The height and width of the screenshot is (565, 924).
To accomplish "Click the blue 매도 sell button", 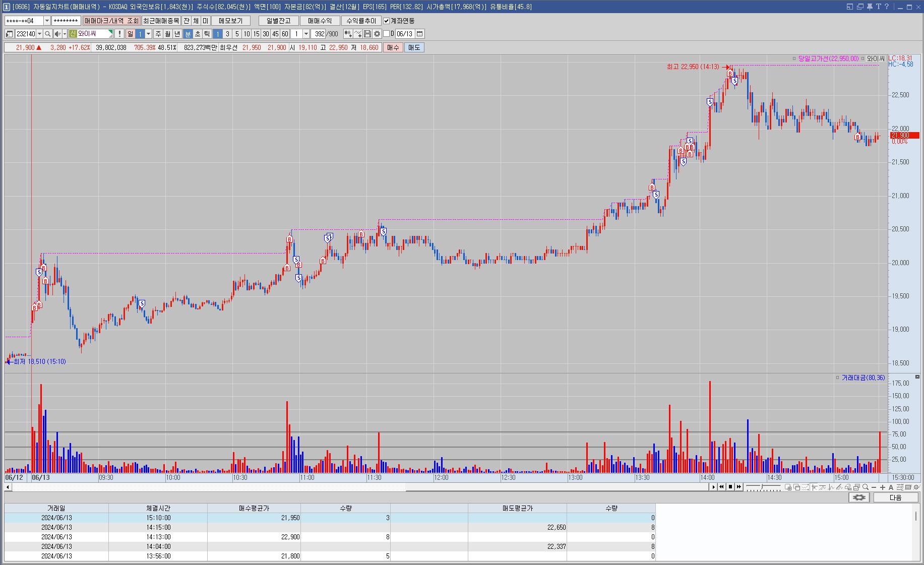I will pos(414,47).
